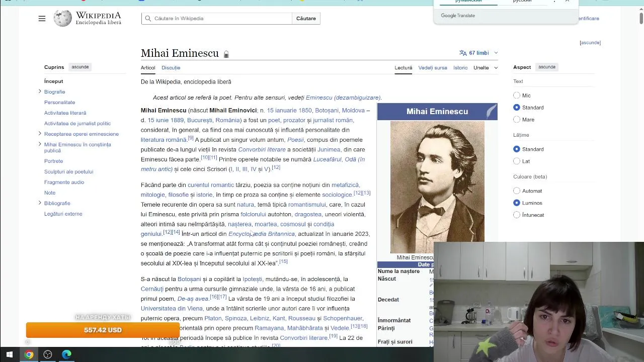This screenshot has height=362, width=644.
Task: Click Mihai Eminescu portrait photo
Action: pyautogui.click(x=437, y=187)
